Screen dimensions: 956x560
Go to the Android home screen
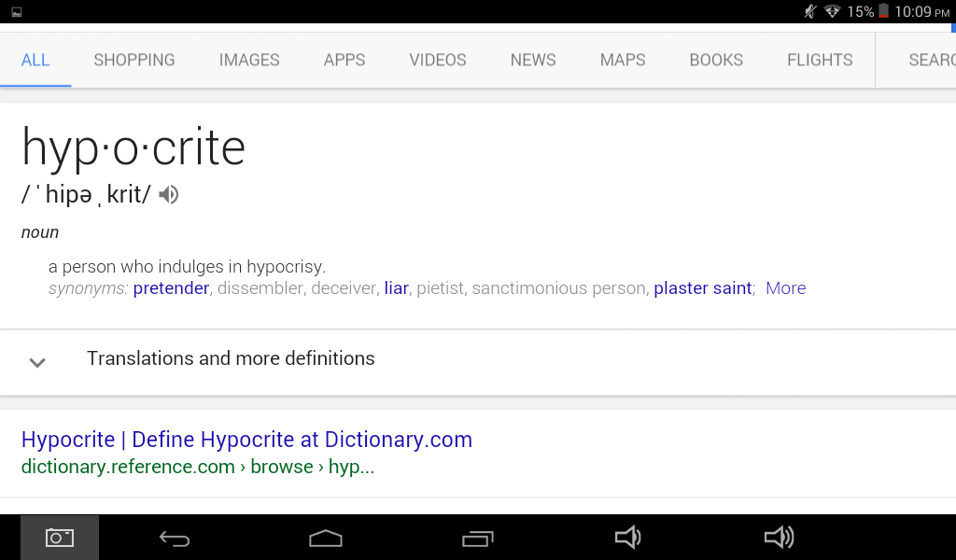pyautogui.click(x=326, y=538)
